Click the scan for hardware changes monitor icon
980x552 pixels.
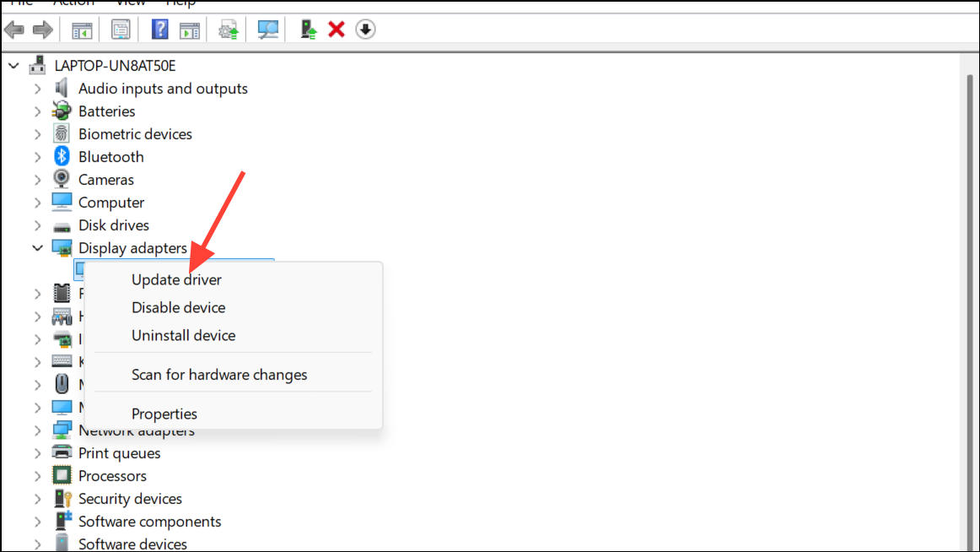click(268, 30)
